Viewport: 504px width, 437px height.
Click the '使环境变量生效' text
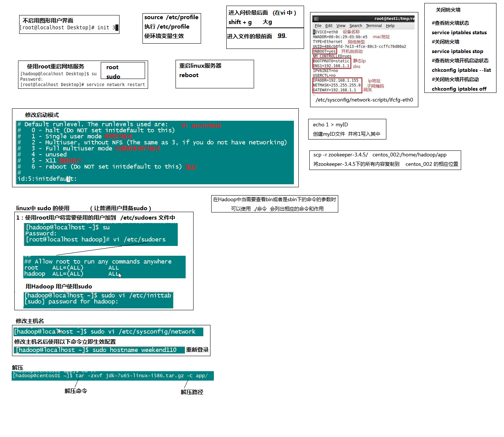click(x=164, y=36)
